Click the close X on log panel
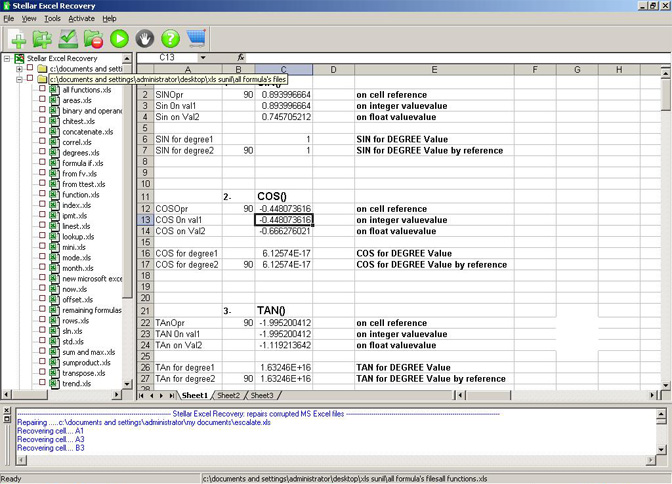672x484 pixels. 7,411
